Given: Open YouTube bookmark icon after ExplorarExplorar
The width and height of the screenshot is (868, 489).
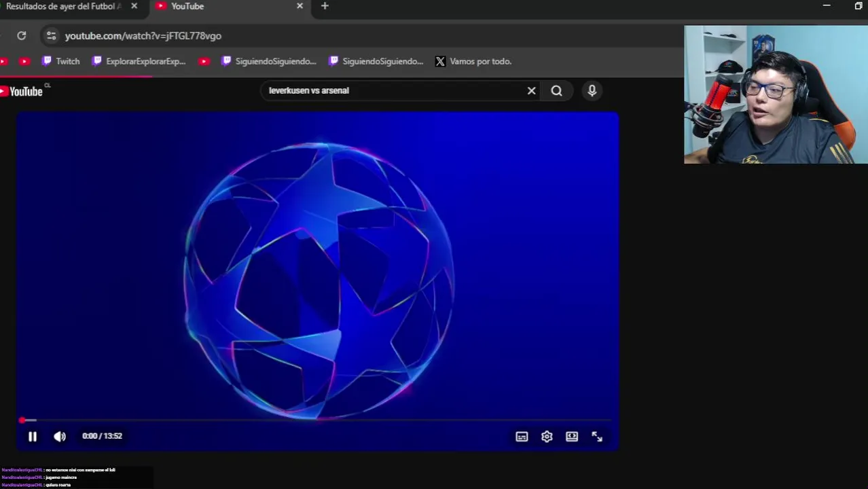Looking at the screenshot, I should (x=204, y=61).
